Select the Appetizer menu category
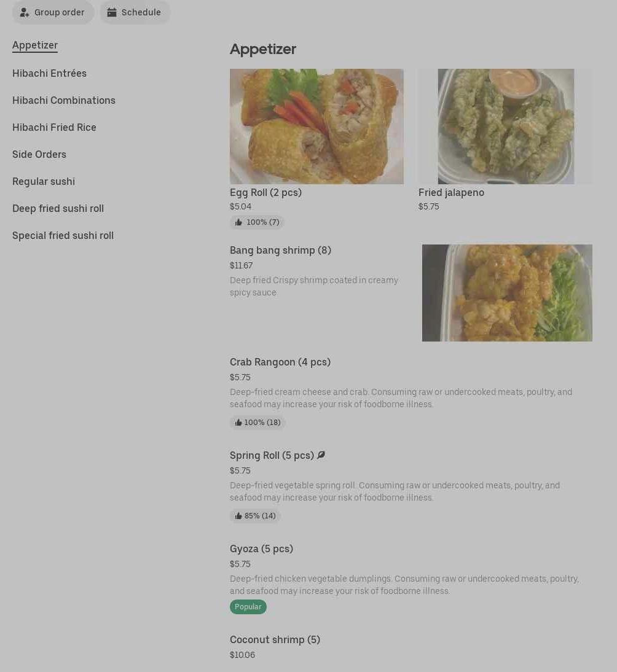The height and width of the screenshot is (672, 617). coord(35,45)
